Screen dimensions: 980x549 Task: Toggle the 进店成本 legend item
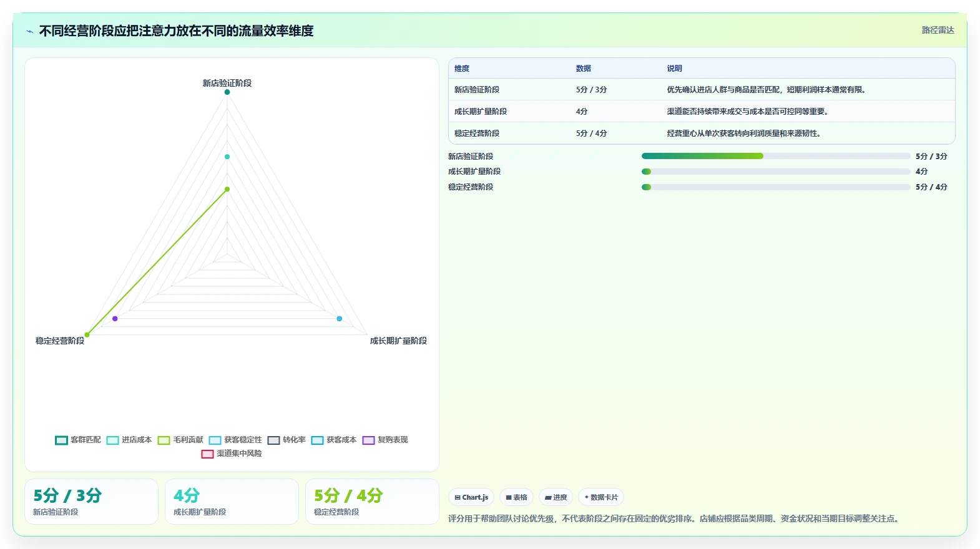point(129,440)
